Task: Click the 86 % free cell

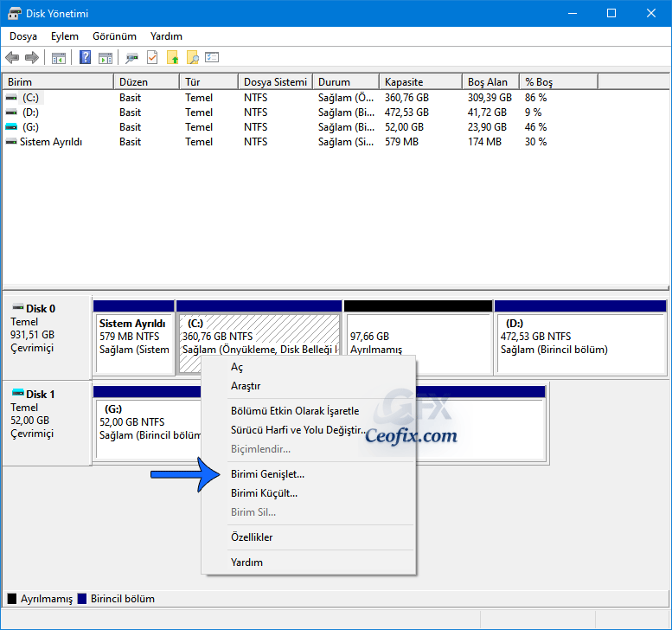Action: tap(535, 98)
